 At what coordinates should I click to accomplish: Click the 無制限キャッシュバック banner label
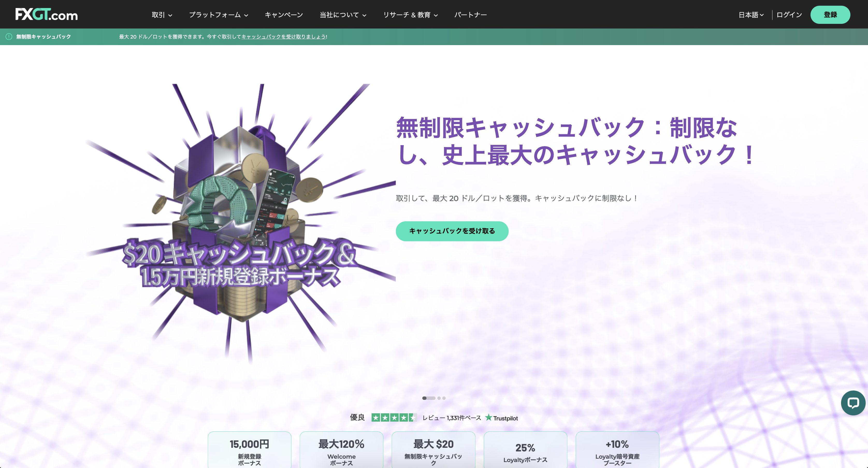pos(44,37)
